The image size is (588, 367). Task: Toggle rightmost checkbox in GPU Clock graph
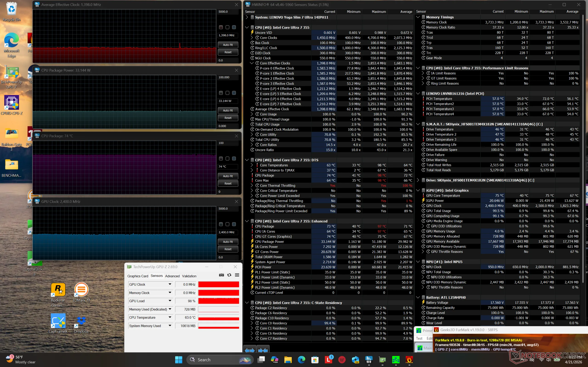tap(234, 224)
